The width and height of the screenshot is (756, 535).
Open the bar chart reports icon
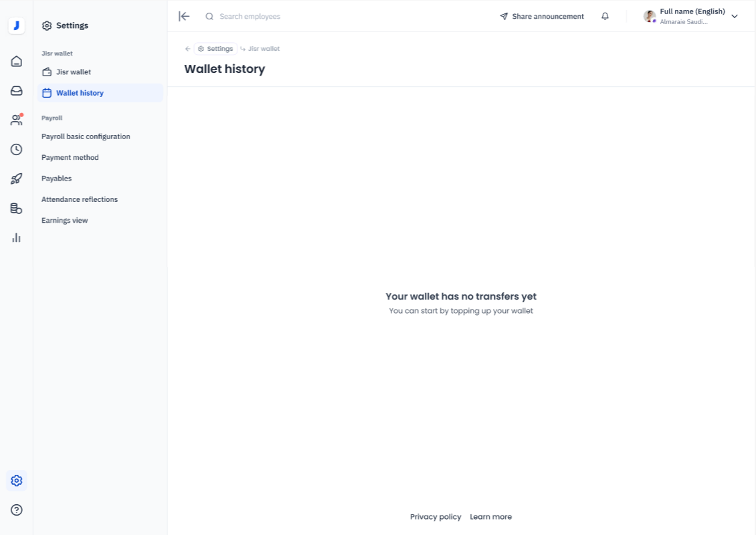tap(17, 237)
